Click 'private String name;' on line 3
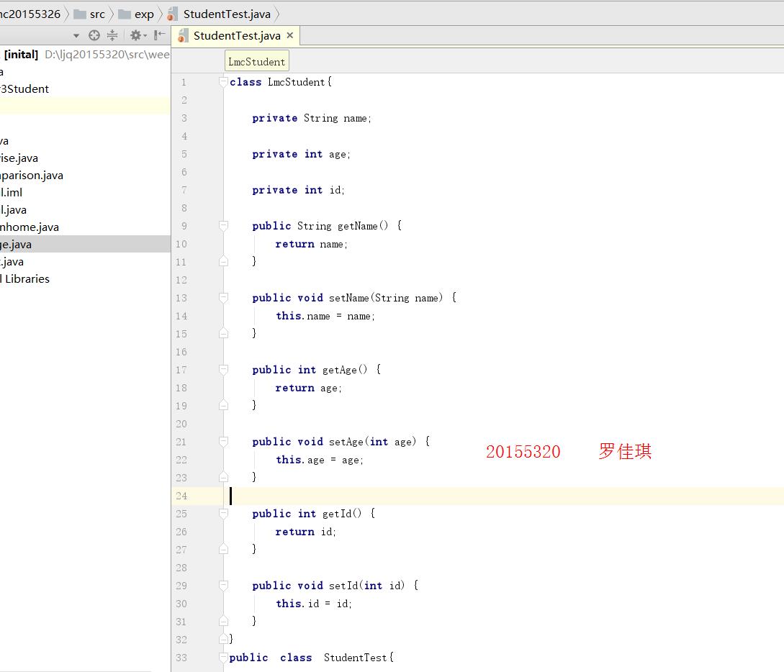784x672 pixels. pyautogui.click(x=312, y=119)
